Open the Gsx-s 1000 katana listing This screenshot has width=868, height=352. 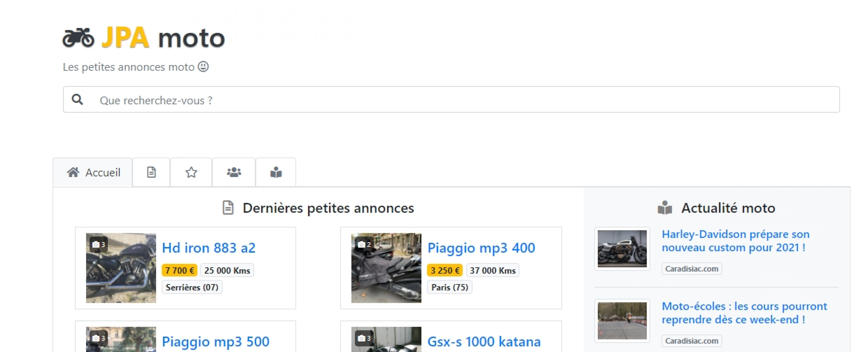coord(484,342)
